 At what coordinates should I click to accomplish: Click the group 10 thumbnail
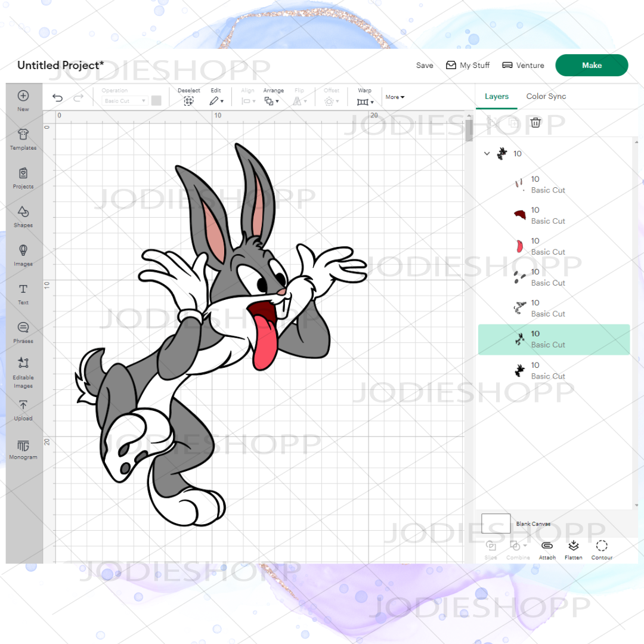tap(501, 154)
